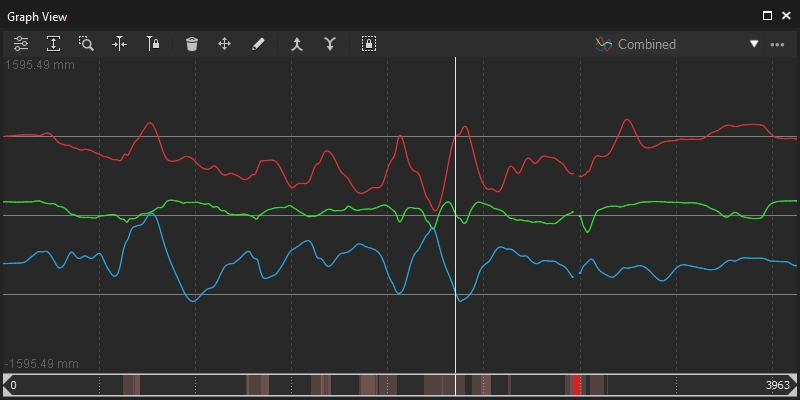Screen dimensions: 800x400
Task: Select the pencil draw tool
Action: coord(258,44)
